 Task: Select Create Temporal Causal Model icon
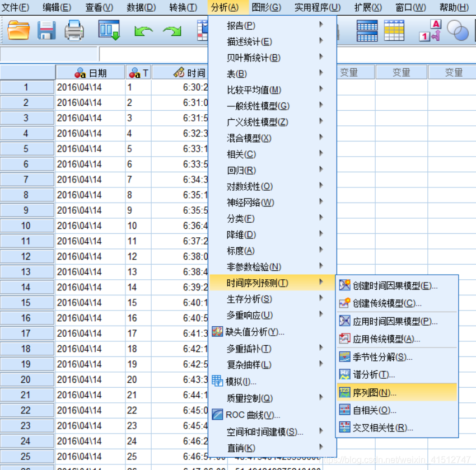click(x=344, y=285)
